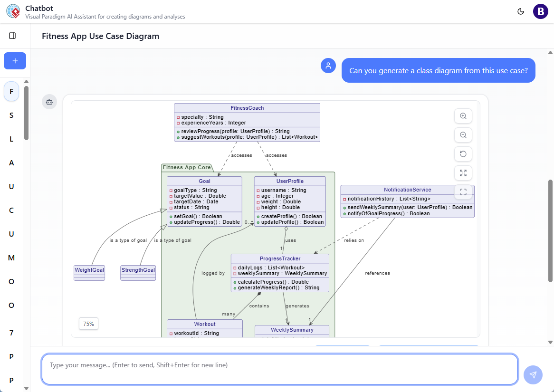
Task: Start a new chat with the plus button
Action: tap(15, 61)
